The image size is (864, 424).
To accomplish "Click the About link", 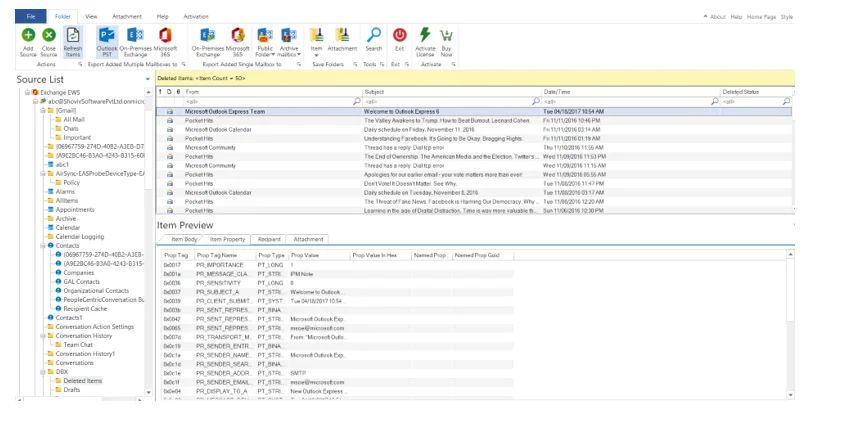I will point(717,17).
